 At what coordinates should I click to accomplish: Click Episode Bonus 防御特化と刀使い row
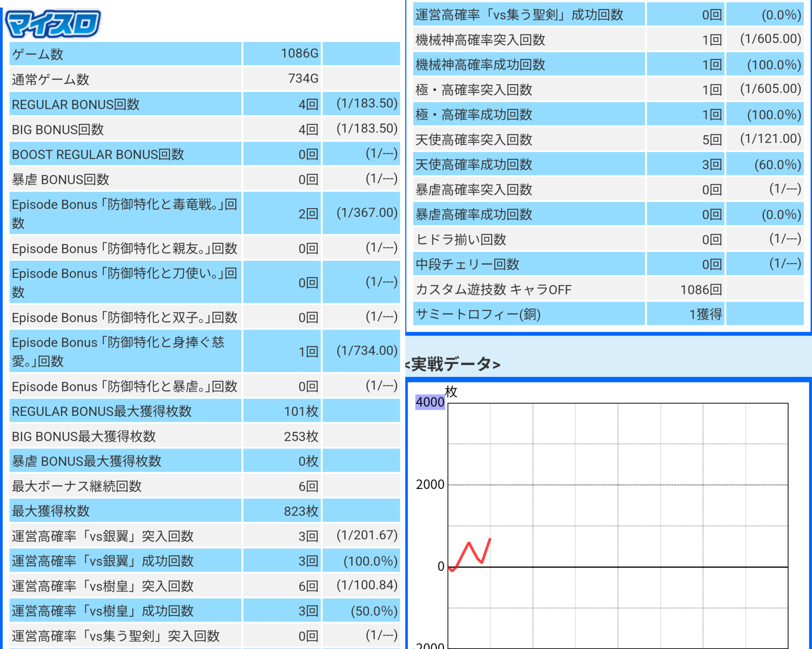[x=205, y=282]
